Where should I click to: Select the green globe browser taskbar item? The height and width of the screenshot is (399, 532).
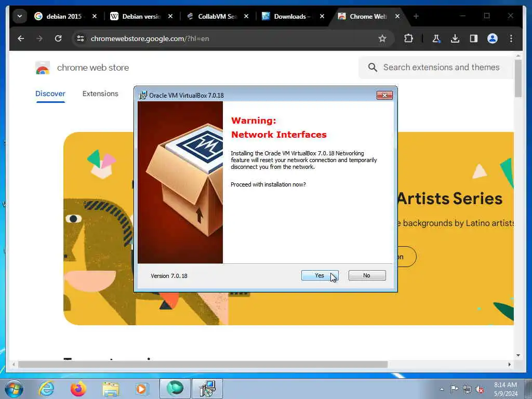pos(175,388)
